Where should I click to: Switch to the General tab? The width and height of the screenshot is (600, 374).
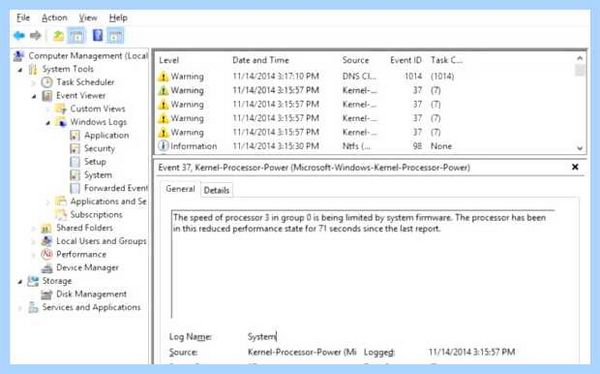pos(180,189)
